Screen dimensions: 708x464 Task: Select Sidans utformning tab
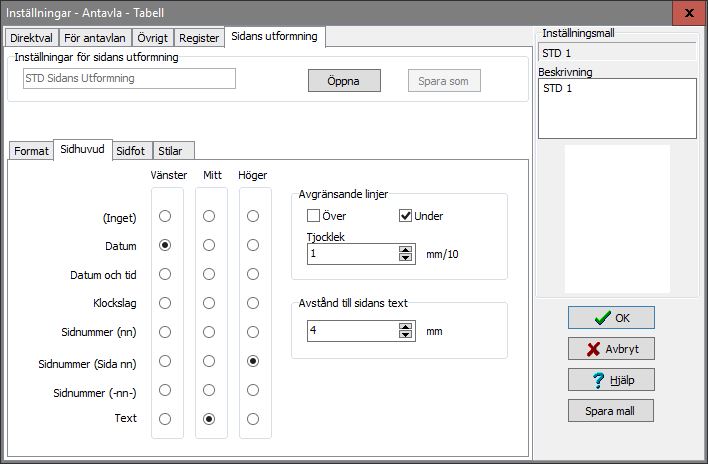pyautogui.click(x=275, y=36)
